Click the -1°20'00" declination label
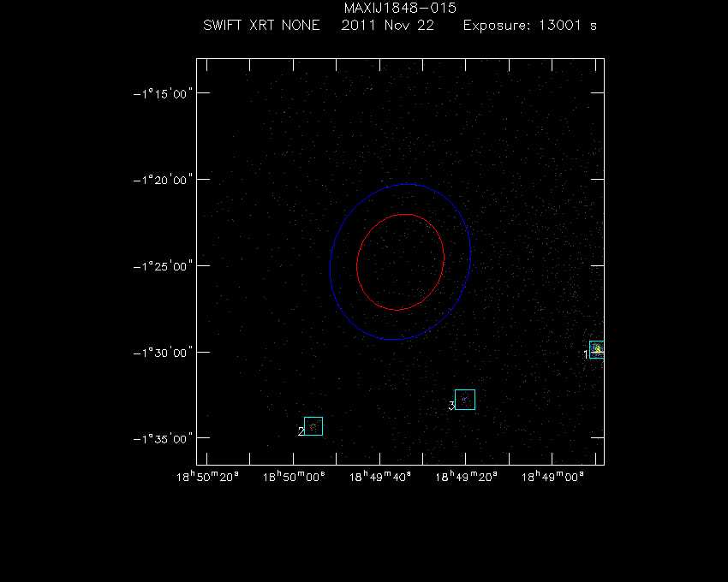 163,180
